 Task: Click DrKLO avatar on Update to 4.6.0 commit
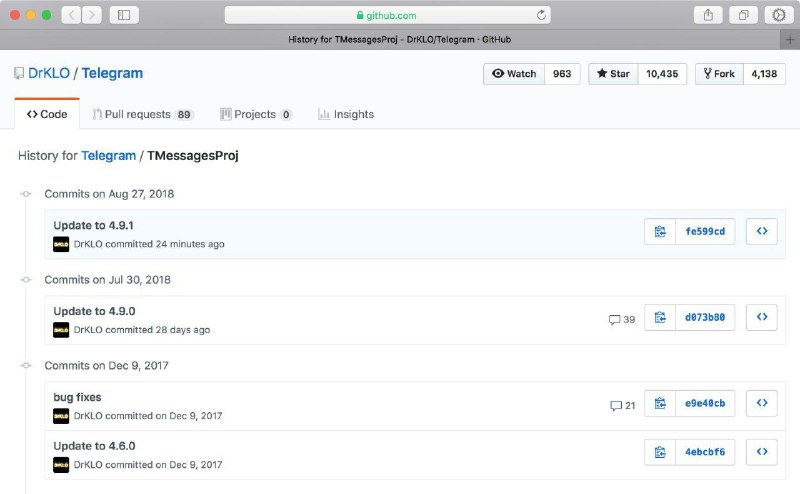click(61, 464)
